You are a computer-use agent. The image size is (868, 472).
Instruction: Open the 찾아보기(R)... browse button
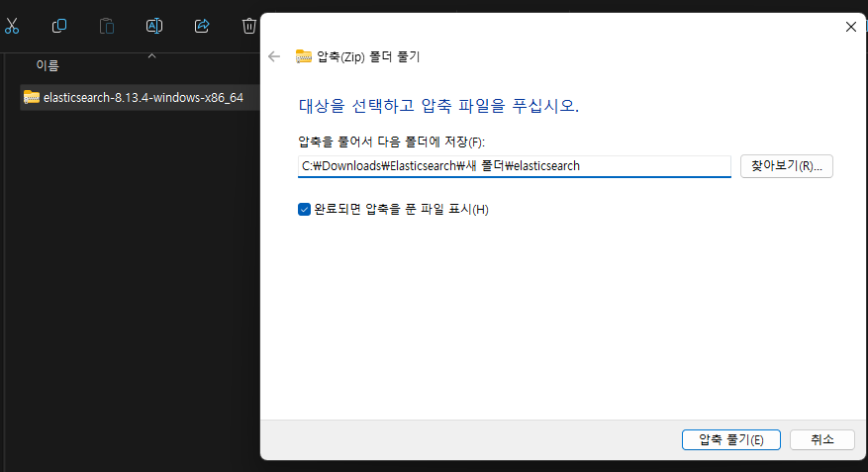point(787,166)
